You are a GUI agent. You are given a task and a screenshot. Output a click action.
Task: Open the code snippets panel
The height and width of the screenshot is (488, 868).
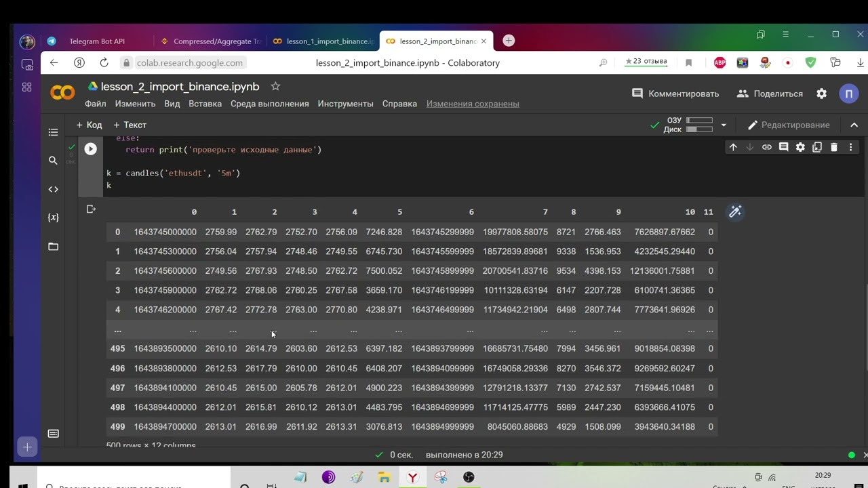click(x=54, y=189)
